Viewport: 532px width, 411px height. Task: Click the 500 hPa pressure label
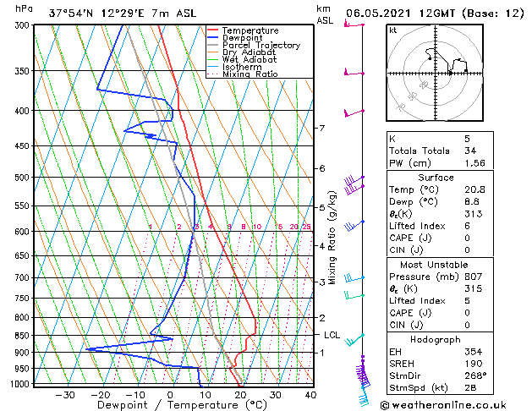[x=24, y=178]
